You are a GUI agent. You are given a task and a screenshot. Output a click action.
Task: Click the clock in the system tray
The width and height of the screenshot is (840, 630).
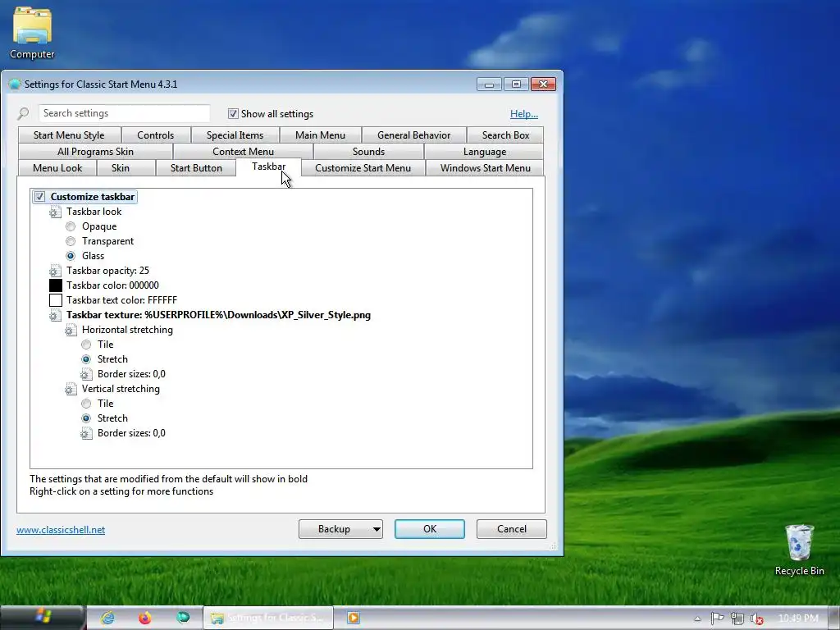pyautogui.click(x=798, y=619)
